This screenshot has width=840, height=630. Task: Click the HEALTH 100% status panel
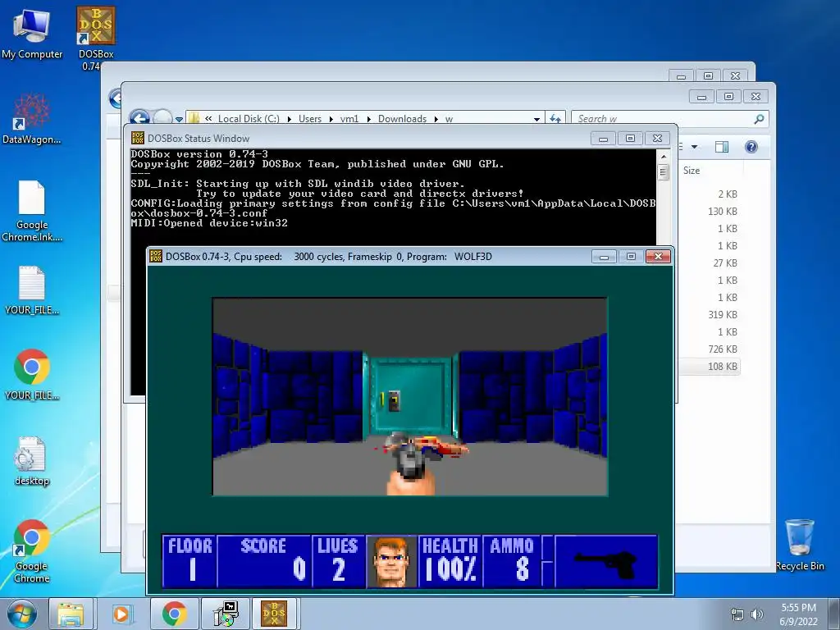click(450, 561)
